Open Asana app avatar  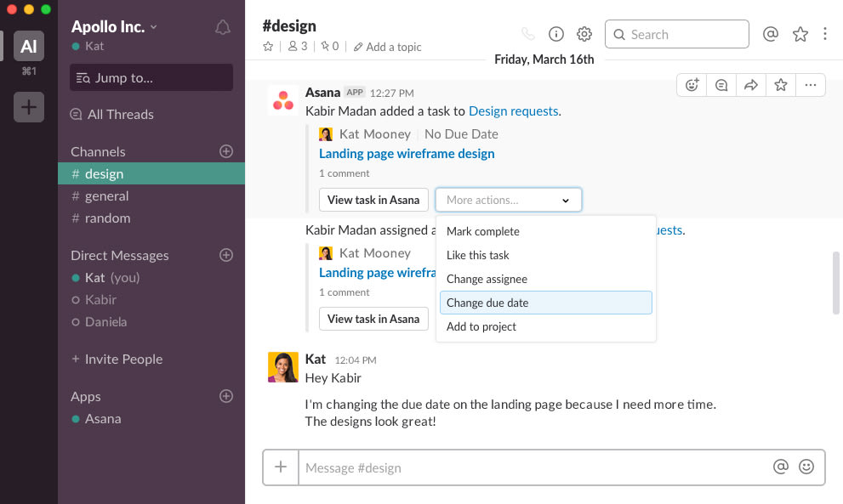pos(282,100)
